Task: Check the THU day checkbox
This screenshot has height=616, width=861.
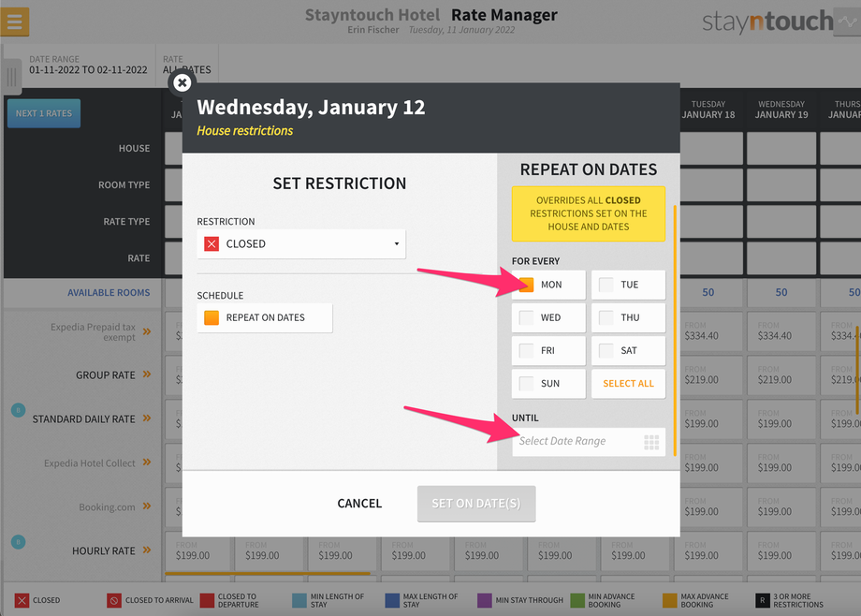Action: pyautogui.click(x=606, y=317)
